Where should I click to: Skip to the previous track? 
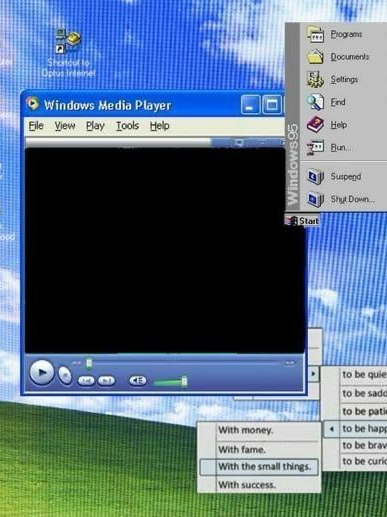(86, 381)
